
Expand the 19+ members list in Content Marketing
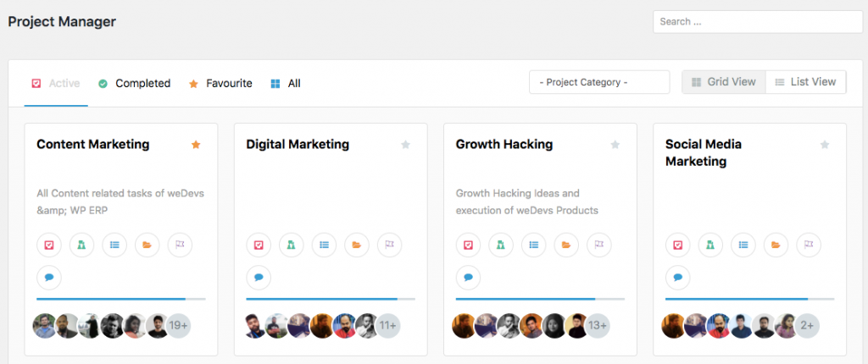[178, 325]
